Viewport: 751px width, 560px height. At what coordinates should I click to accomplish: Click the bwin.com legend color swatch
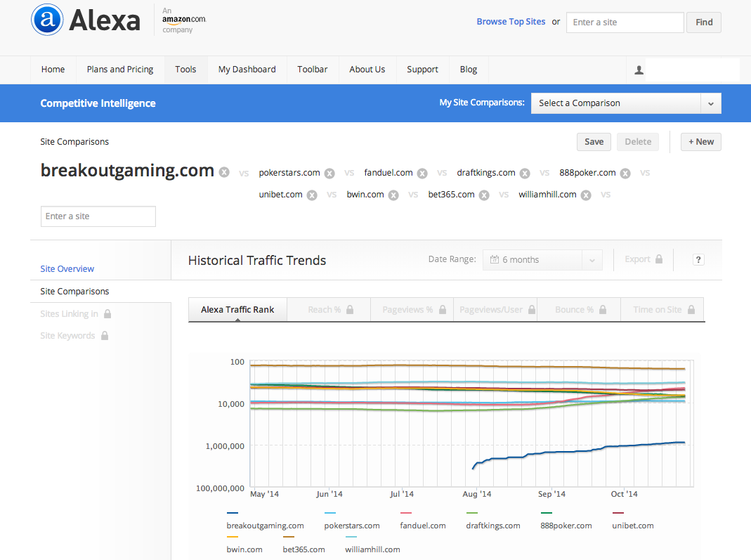tap(233, 537)
